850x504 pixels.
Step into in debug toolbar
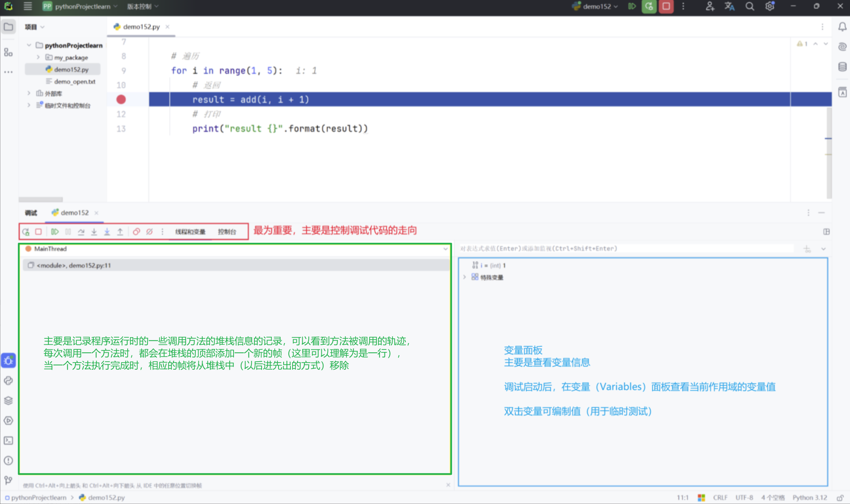coord(94,232)
